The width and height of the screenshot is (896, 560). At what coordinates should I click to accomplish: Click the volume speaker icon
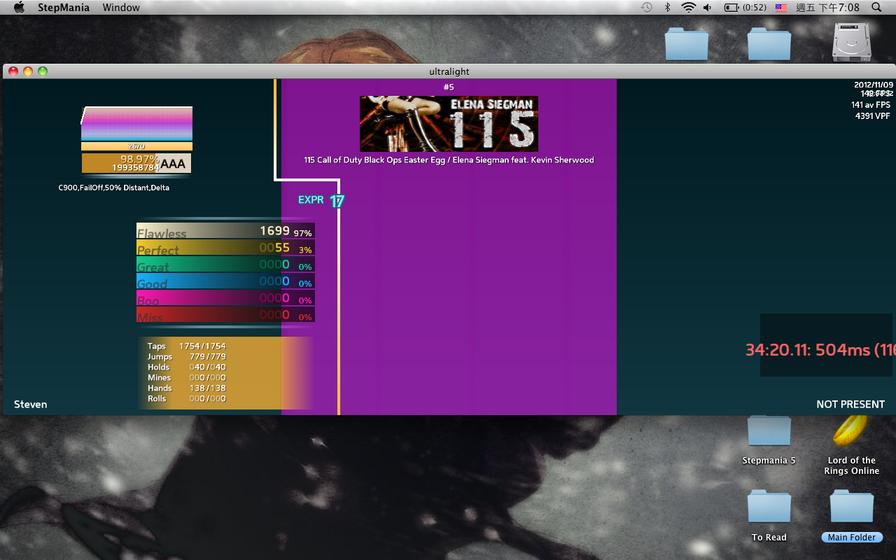(x=707, y=7)
